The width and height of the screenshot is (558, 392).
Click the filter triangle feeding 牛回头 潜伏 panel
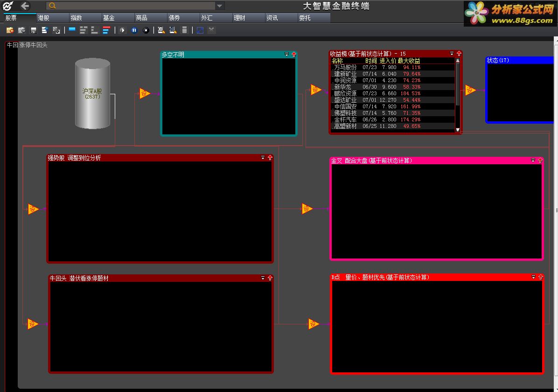pos(33,324)
